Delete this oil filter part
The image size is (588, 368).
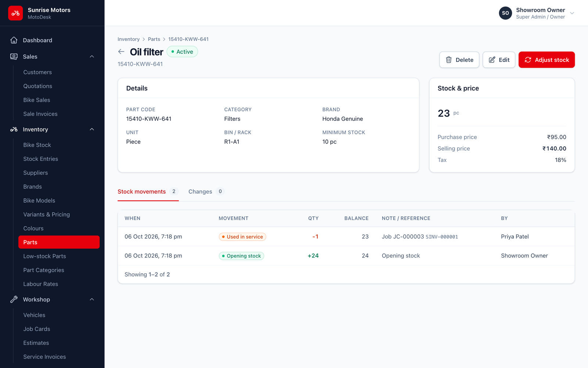pyautogui.click(x=459, y=60)
